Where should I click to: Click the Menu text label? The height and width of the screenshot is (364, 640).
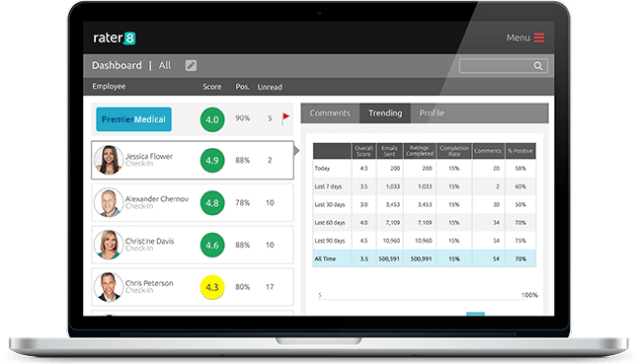coord(518,37)
